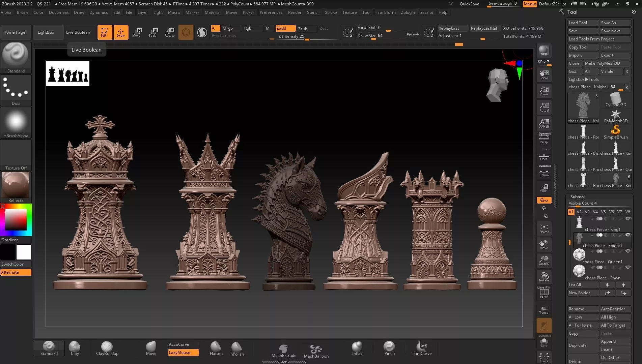Toggle LazyMouse option
This screenshot has width=642, height=364.
point(183,353)
